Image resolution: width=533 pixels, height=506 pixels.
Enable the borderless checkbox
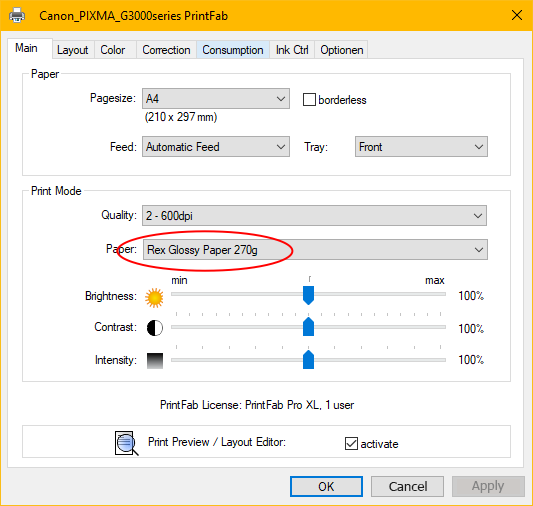pos(309,100)
